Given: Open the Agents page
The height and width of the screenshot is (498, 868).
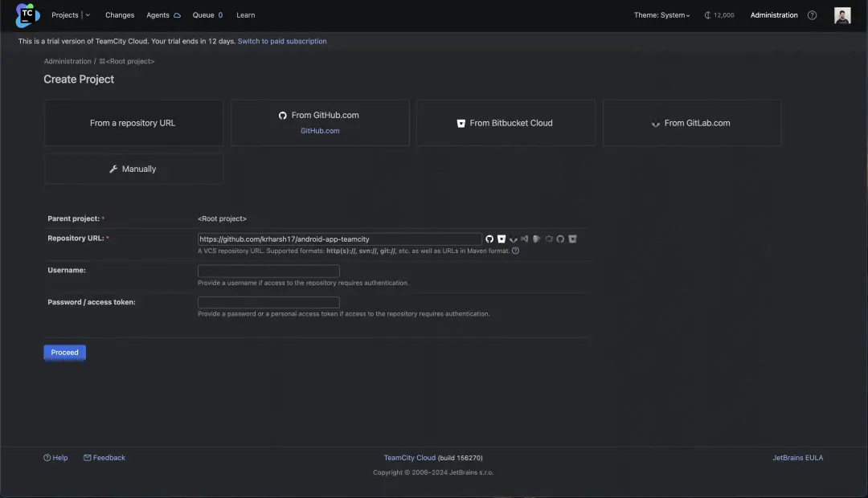Looking at the screenshot, I should [158, 15].
